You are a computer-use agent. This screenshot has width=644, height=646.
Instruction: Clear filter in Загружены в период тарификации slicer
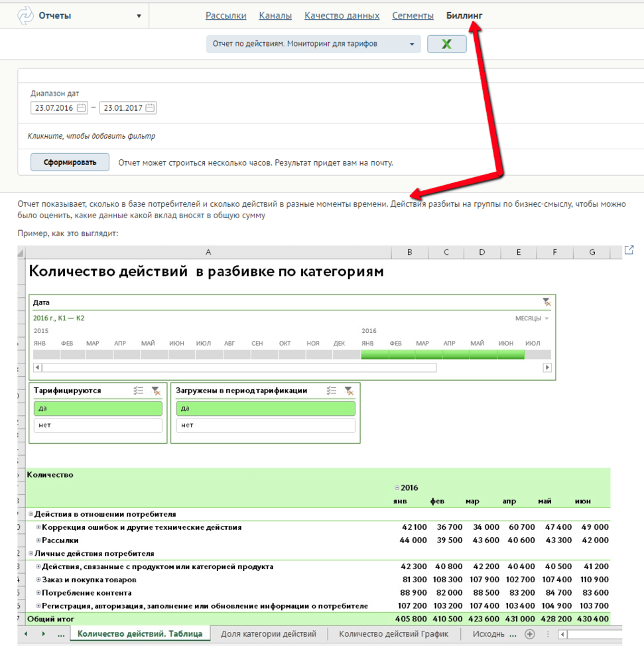[348, 391]
